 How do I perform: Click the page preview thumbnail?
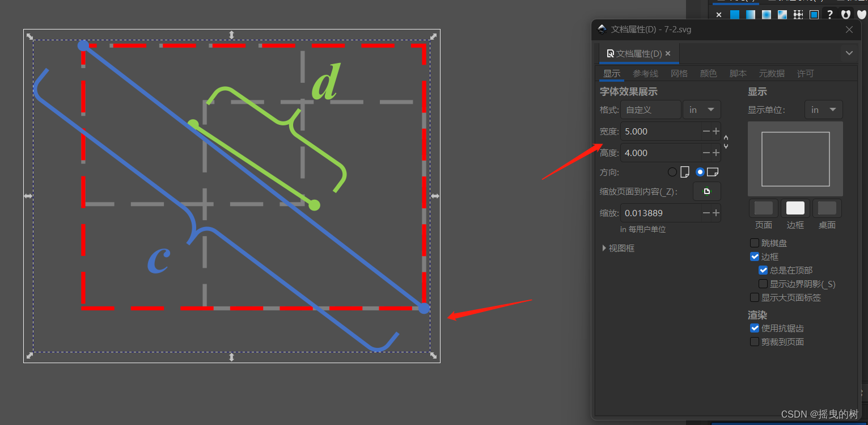[x=795, y=159]
